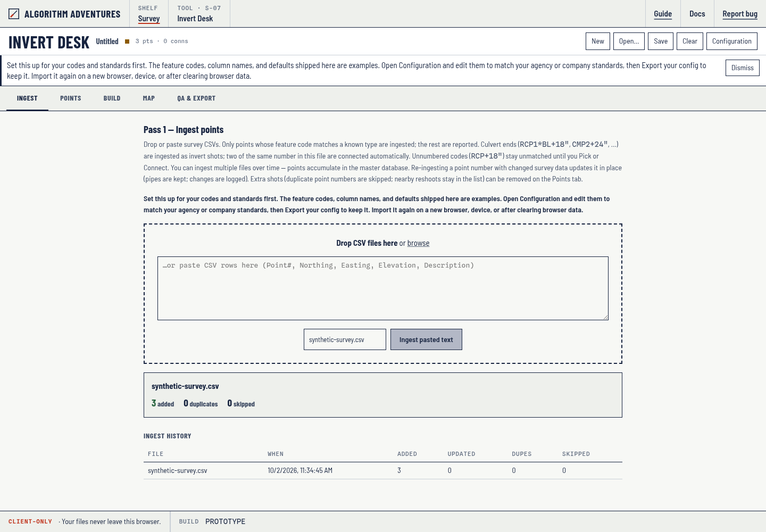Select the Invert Desk tool tab

tap(199, 14)
